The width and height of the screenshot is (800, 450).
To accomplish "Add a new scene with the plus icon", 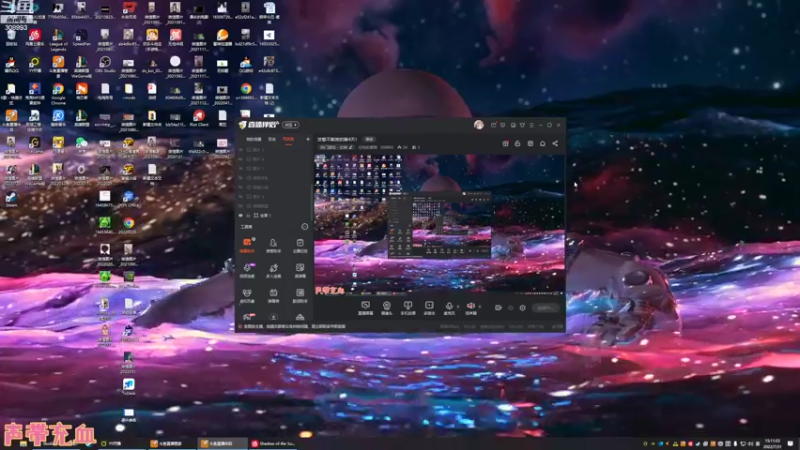I will pyautogui.click(x=308, y=139).
